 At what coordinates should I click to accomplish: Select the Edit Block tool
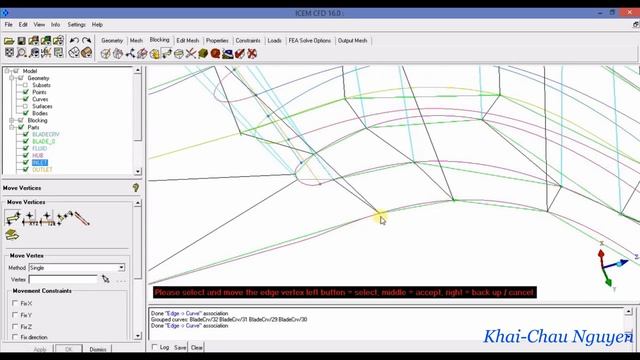(142, 53)
